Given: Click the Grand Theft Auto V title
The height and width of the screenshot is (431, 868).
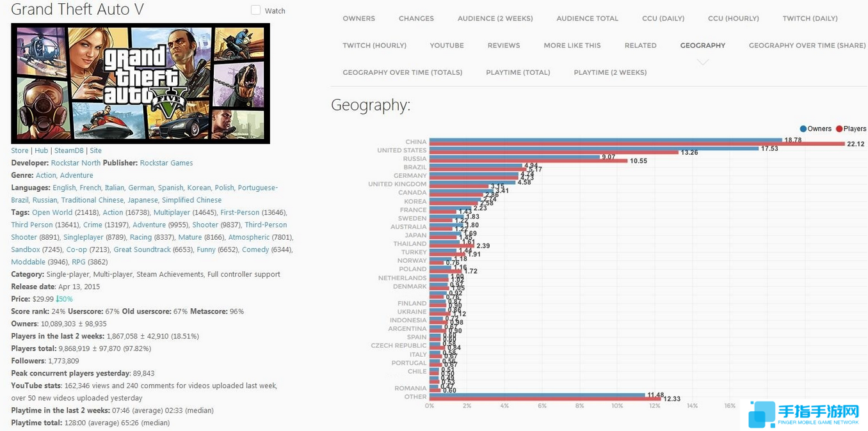Looking at the screenshot, I should 77,10.
